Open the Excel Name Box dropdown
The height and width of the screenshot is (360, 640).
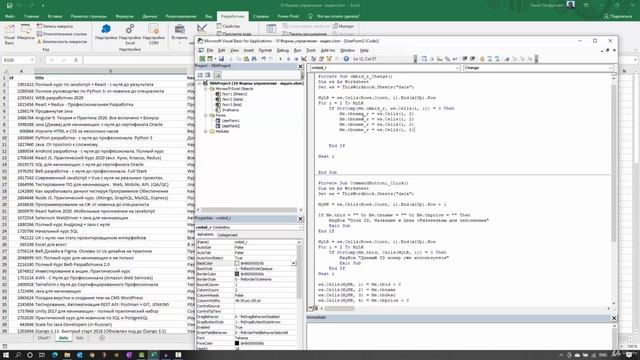click(32, 60)
